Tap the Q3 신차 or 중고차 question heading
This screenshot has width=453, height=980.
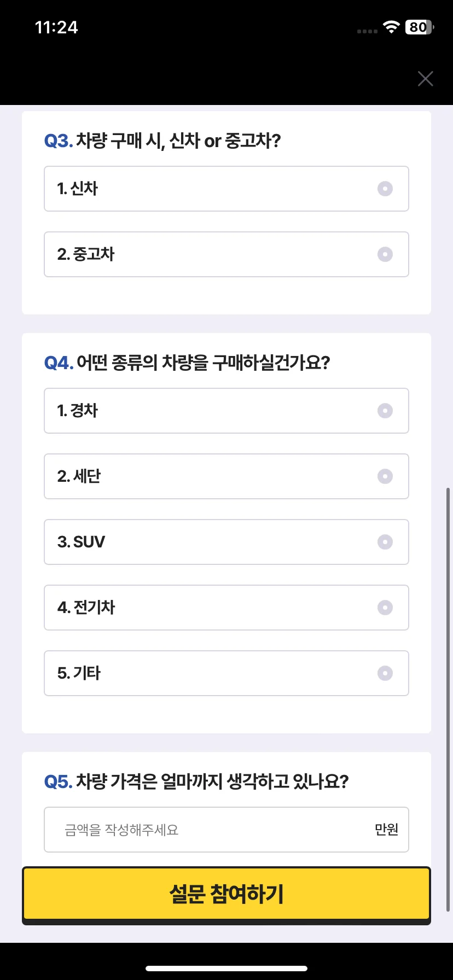[162, 141]
